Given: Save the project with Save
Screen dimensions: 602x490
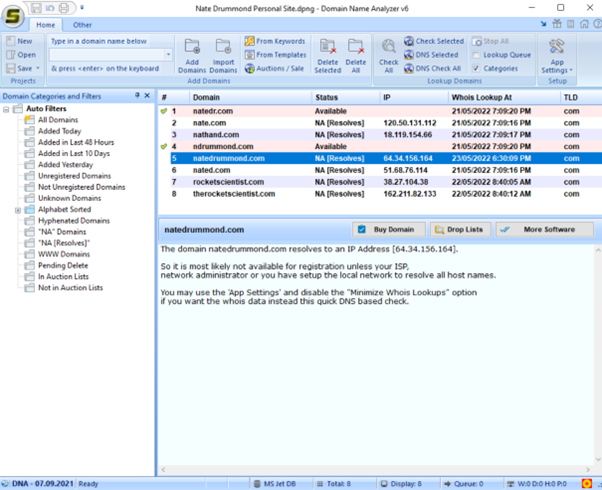Looking at the screenshot, I should coord(20,68).
